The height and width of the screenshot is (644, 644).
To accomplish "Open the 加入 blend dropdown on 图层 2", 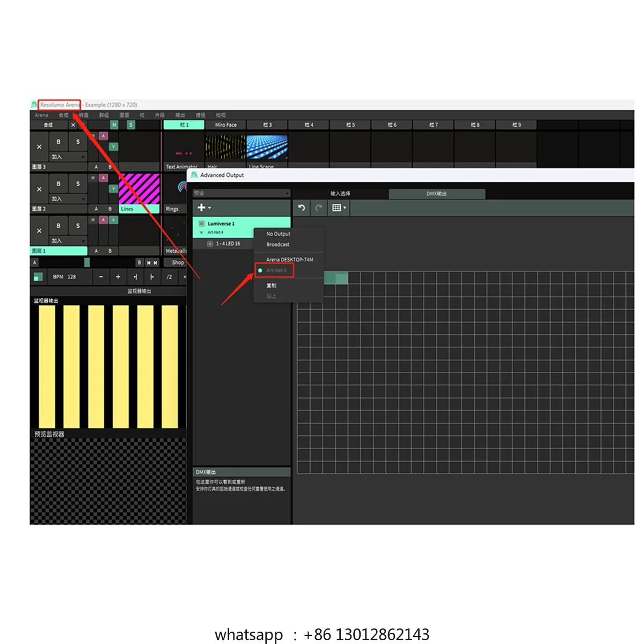I will 68,199.
